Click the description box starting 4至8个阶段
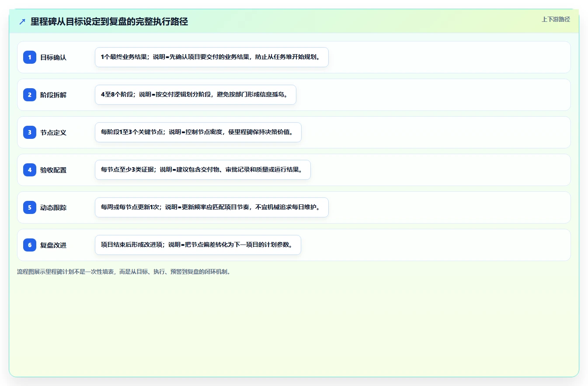Screen dimensions: 588x386 click(195, 95)
